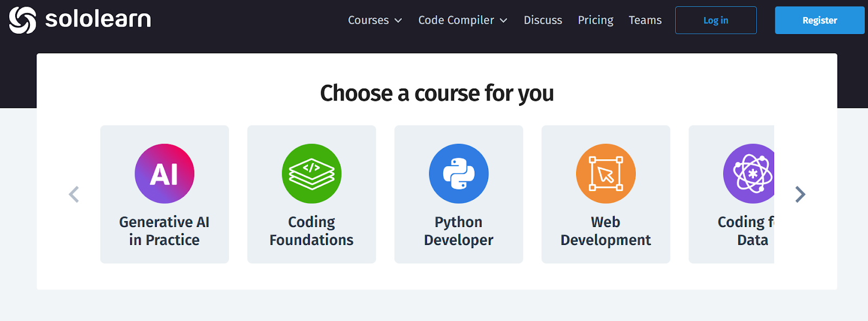Open the Generative AI in Practice card
868x321 pixels.
164,194
